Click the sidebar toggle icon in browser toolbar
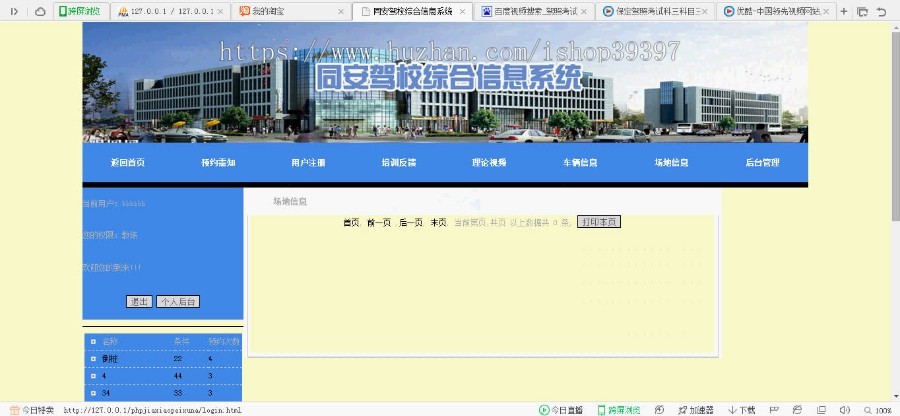900x416 pixels. (14, 11)
